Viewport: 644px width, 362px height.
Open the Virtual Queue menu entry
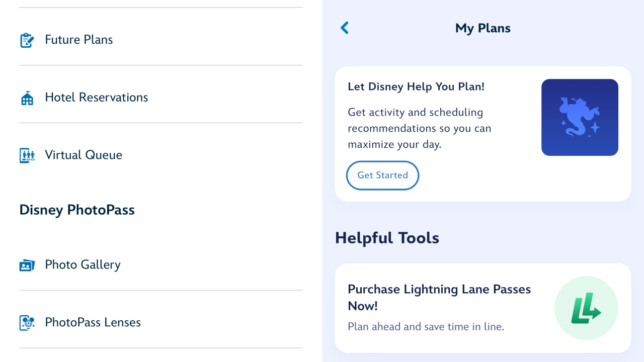[x=84, y=155]
